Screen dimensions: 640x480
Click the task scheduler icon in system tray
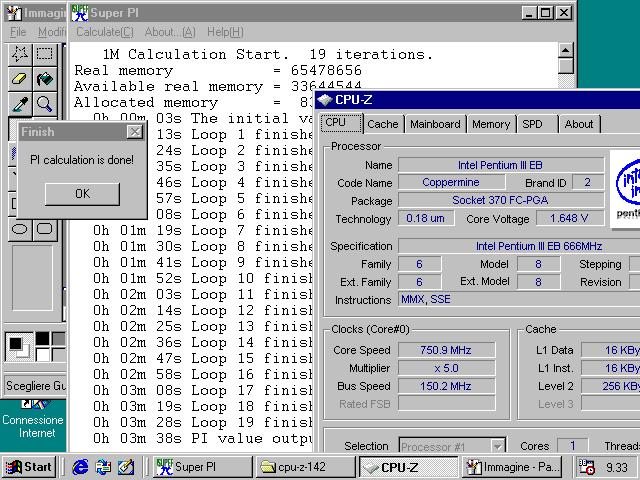click(x=587, y=467)
